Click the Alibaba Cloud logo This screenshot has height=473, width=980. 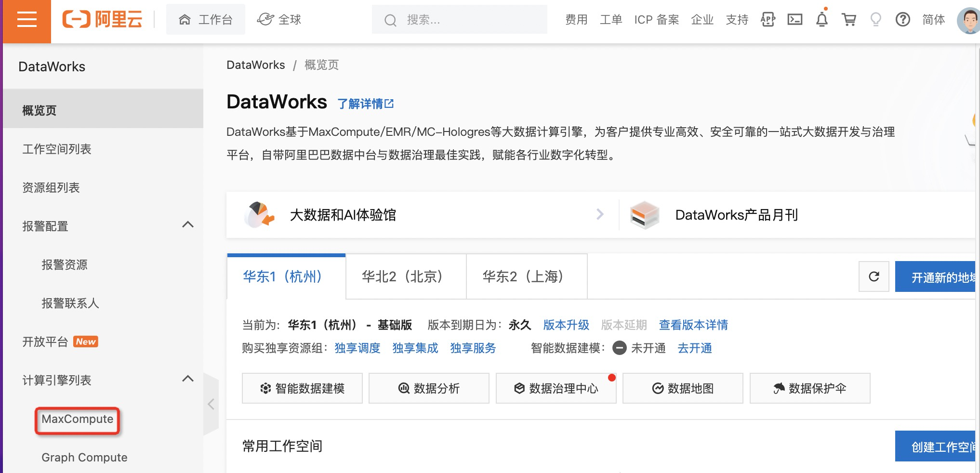[102, 20]
